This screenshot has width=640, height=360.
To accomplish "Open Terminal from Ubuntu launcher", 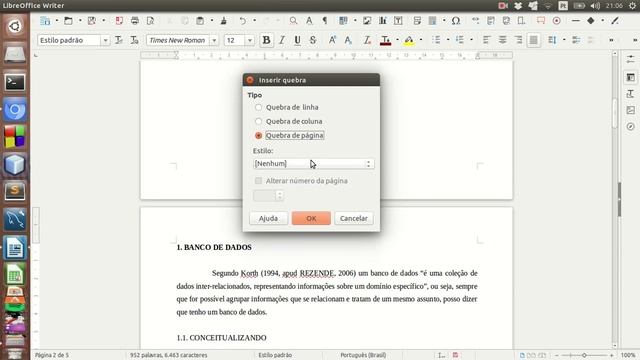I will coord(15,82).
